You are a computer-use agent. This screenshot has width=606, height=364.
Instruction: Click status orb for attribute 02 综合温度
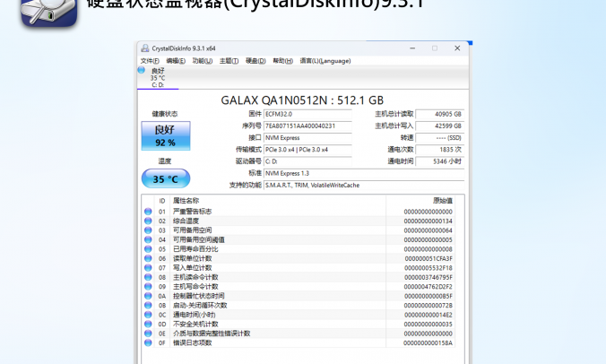click(x=148, y=221)
